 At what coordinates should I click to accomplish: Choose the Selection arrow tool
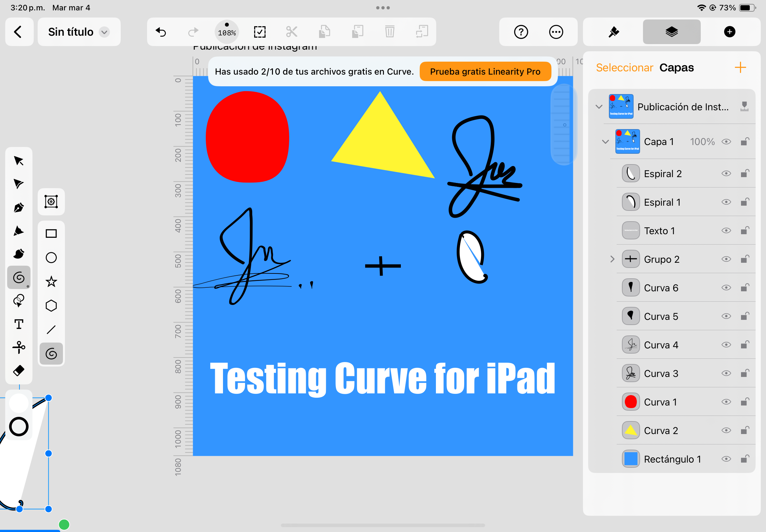point(19,161)
